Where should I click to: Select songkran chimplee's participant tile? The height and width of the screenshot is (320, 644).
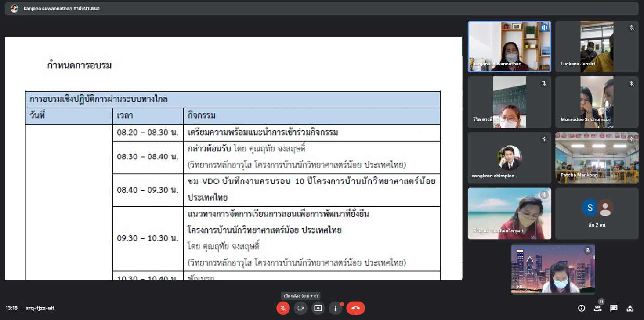[510, 158]
